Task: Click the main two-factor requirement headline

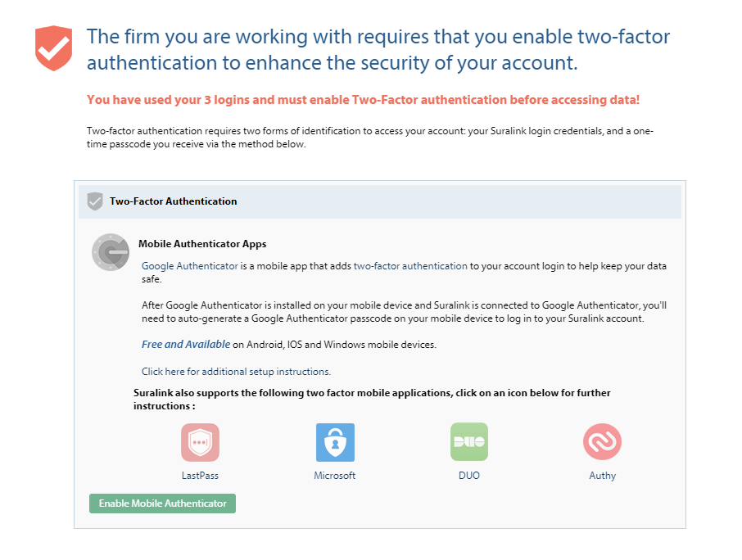Action: 378,50
